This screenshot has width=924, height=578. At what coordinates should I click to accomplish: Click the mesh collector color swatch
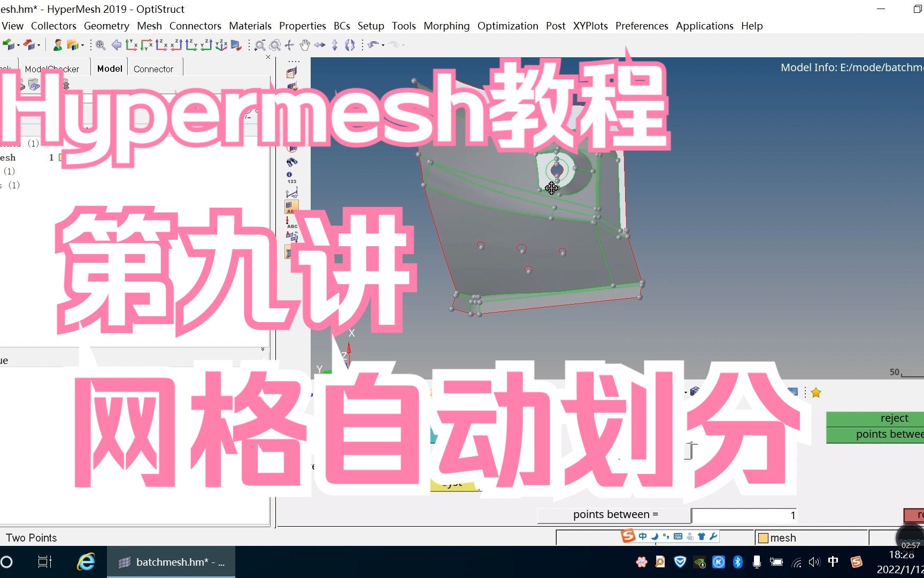(x=762, y=538)
